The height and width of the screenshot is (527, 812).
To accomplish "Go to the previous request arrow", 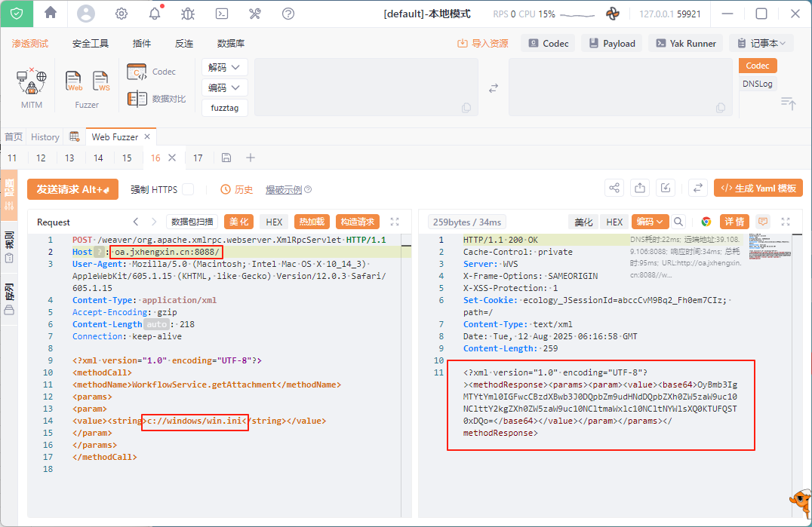I will point(136,222).
